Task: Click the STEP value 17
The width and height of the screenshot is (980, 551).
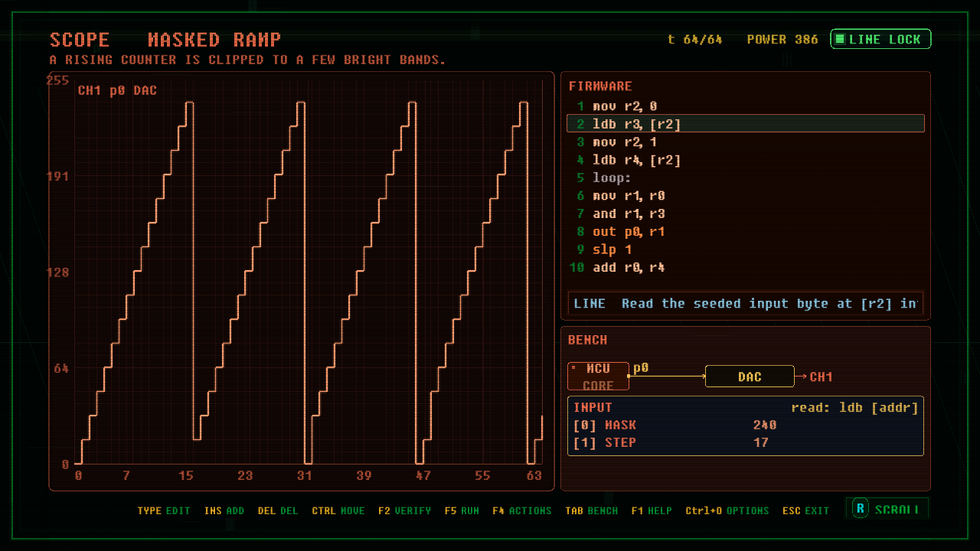Action: point(761,442)
